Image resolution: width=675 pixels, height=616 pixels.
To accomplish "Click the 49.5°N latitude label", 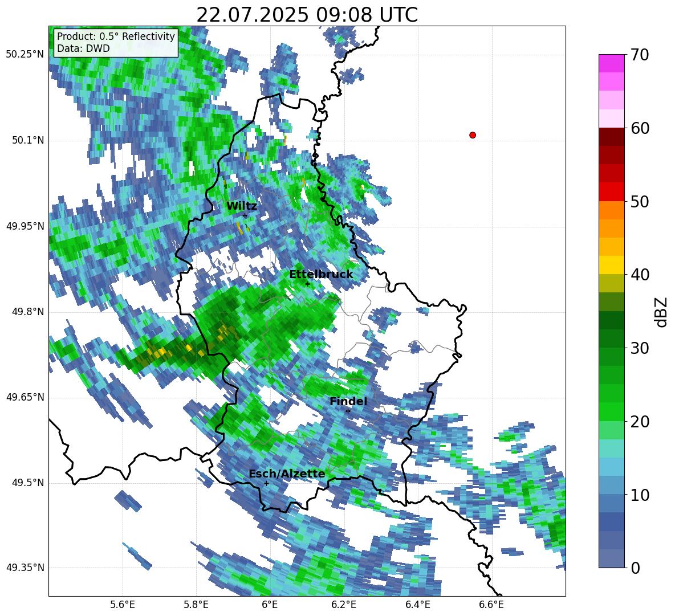I will point(27,483).
